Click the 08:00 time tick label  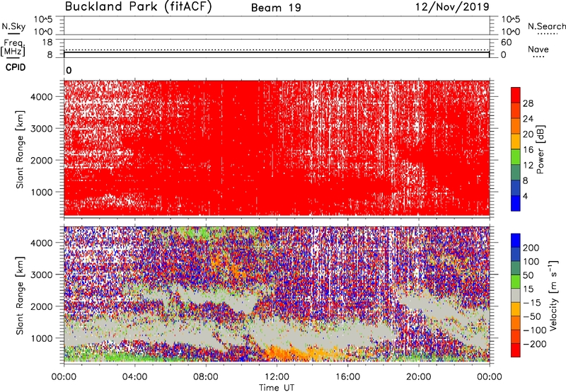(206, 376)
